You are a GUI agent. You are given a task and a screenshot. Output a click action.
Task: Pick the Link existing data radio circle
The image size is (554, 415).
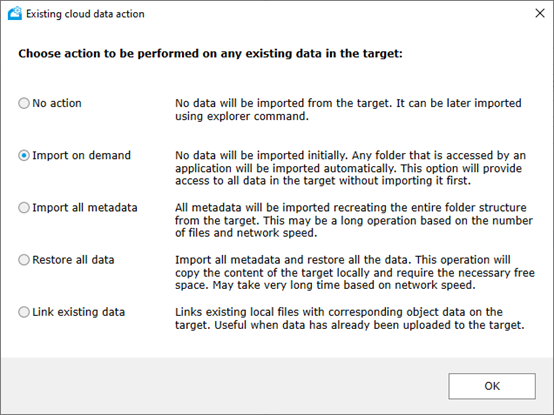pos(24,312)
